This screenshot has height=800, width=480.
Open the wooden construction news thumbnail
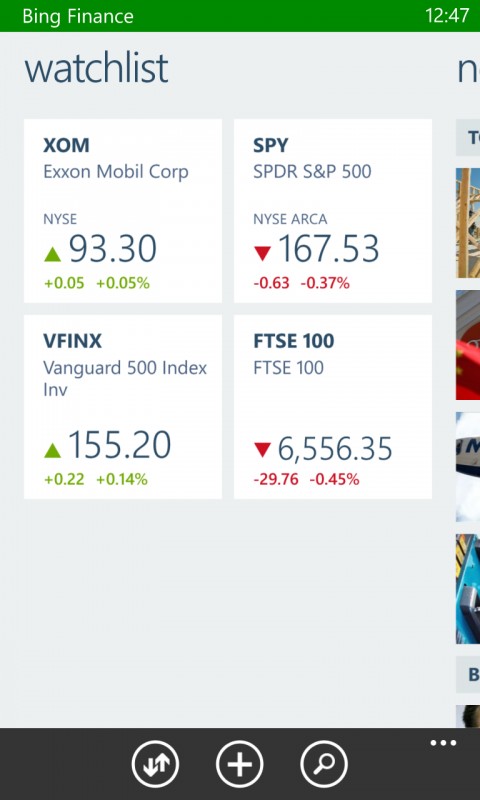point(468,223)
